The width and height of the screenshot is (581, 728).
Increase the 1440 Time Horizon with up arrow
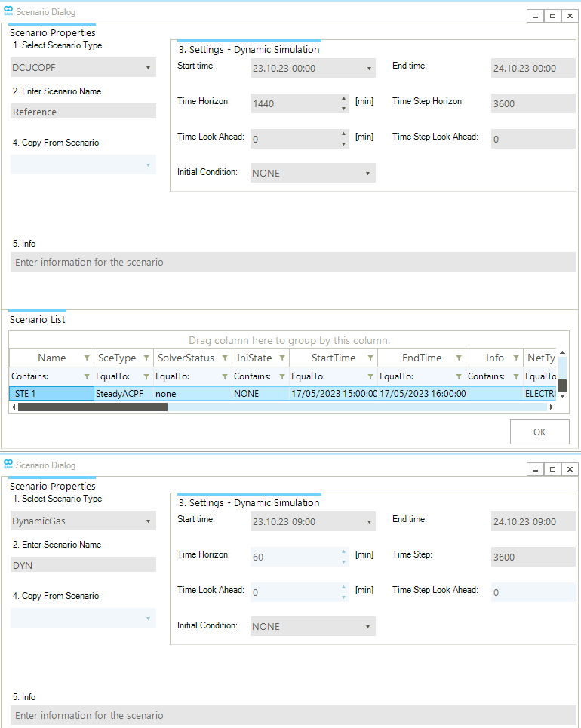[x=344, y=99]
